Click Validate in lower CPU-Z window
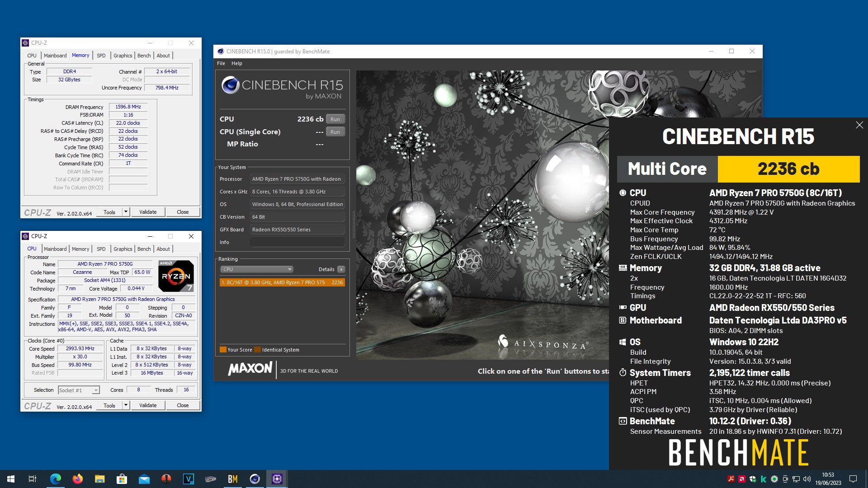Image resolution: width=868 pixels, height=488 pixels. pos(148,405)
